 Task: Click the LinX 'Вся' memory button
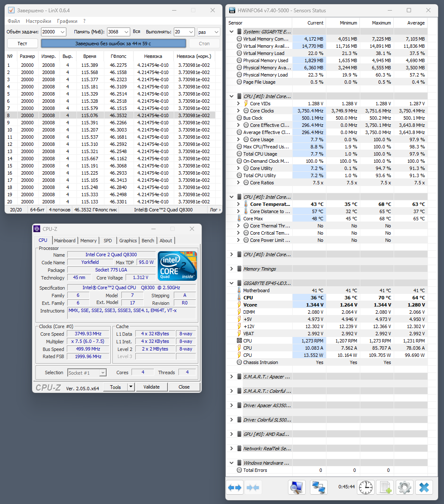[x=137, y=31]
